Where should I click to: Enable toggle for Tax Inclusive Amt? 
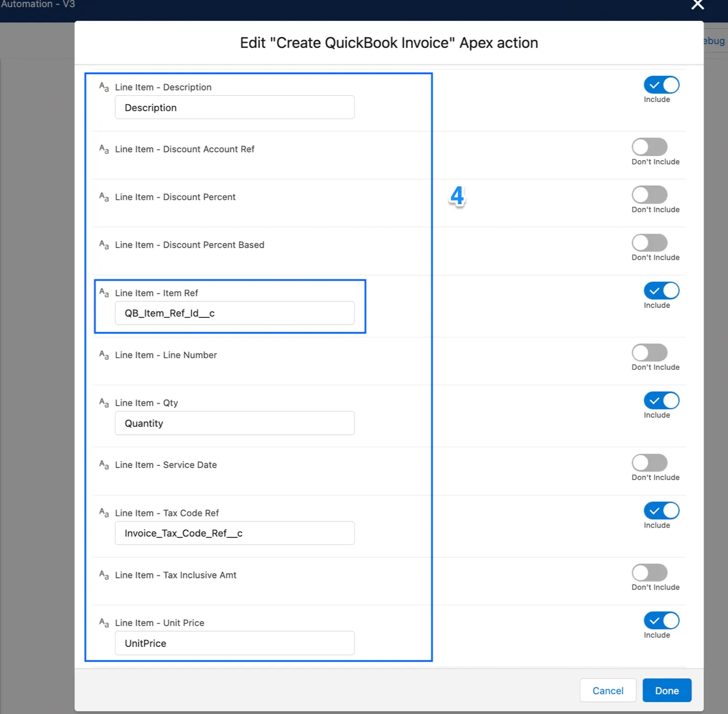(649, 573)
